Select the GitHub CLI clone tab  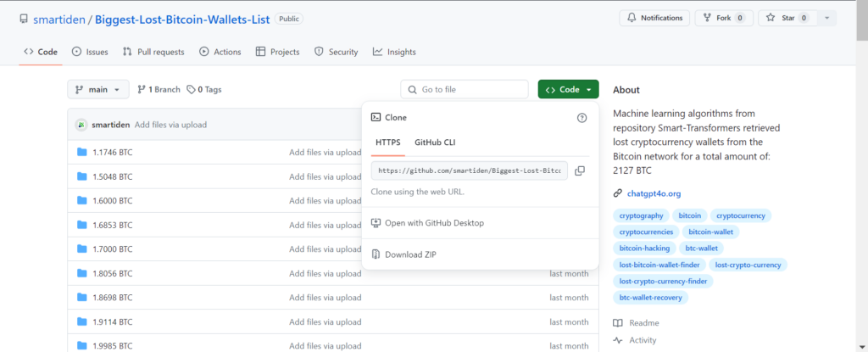(x=435, y=142)
